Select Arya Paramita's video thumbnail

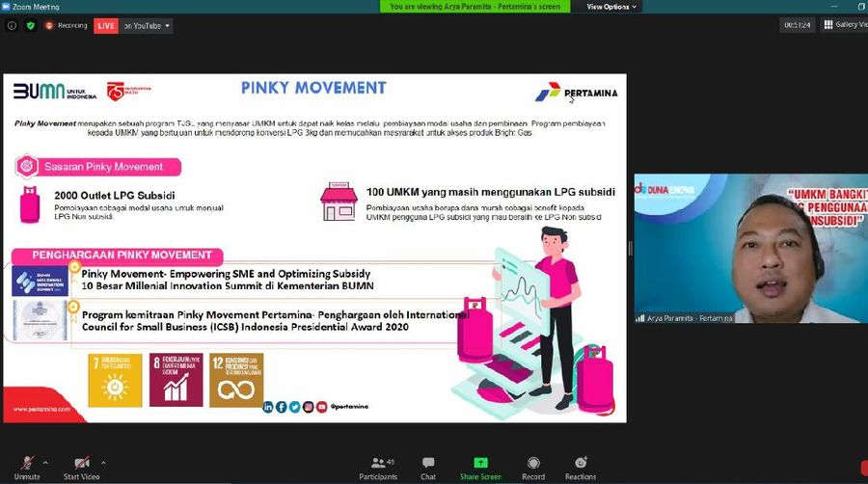[749, 248]
